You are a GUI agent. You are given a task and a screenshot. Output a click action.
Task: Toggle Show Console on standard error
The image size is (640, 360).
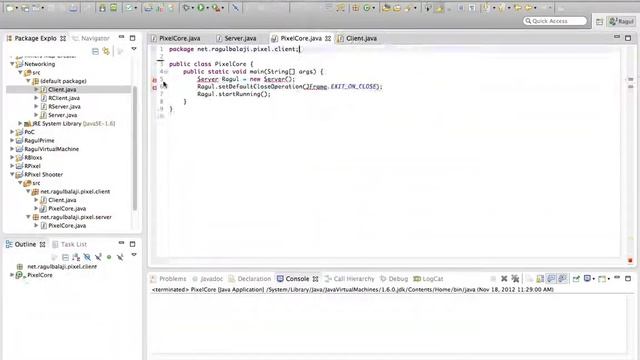click(x=562, y=279)
